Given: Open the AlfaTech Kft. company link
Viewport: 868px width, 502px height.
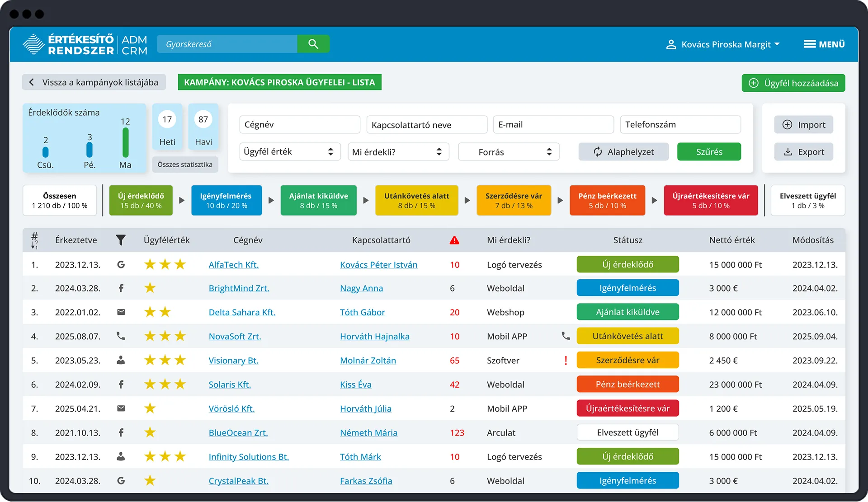Looking at the screenshot, I should point(233,264).
